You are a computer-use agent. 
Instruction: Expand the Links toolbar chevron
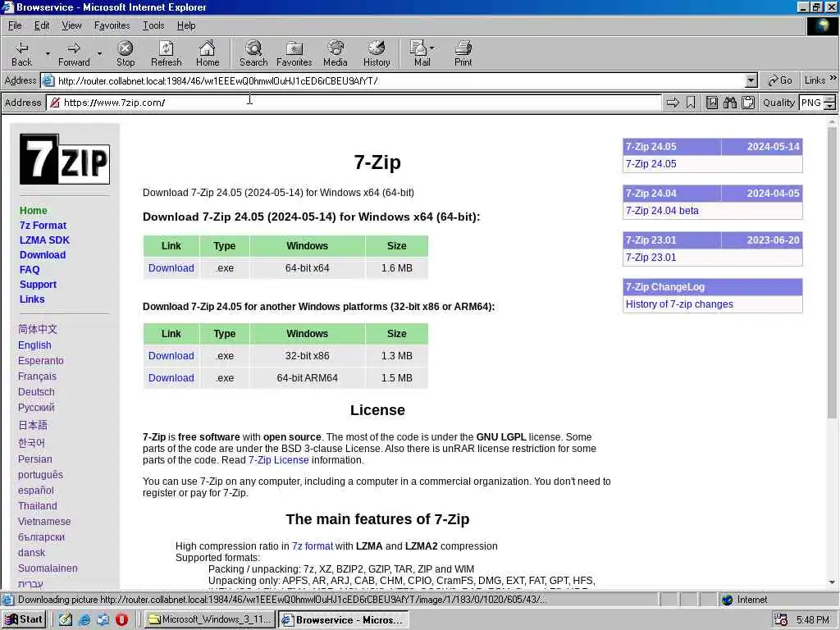tap(833, 78)
